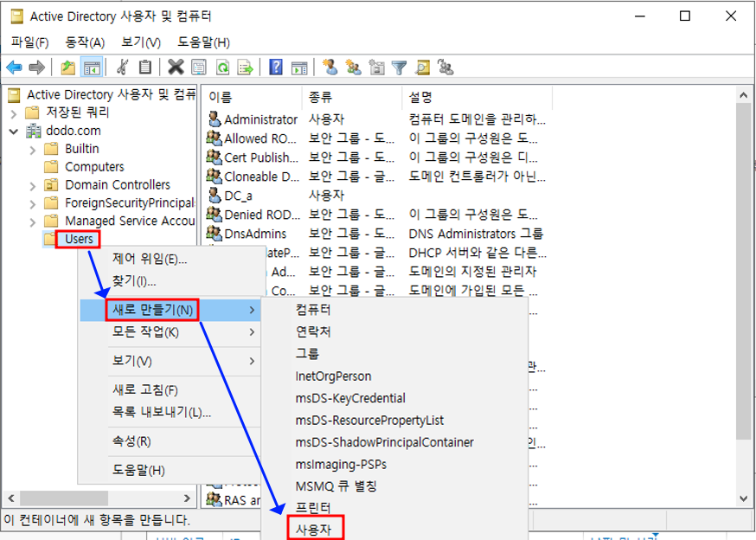Open the 보기(V) context submenu
756x540 pixels.
[x=170, y=361]
